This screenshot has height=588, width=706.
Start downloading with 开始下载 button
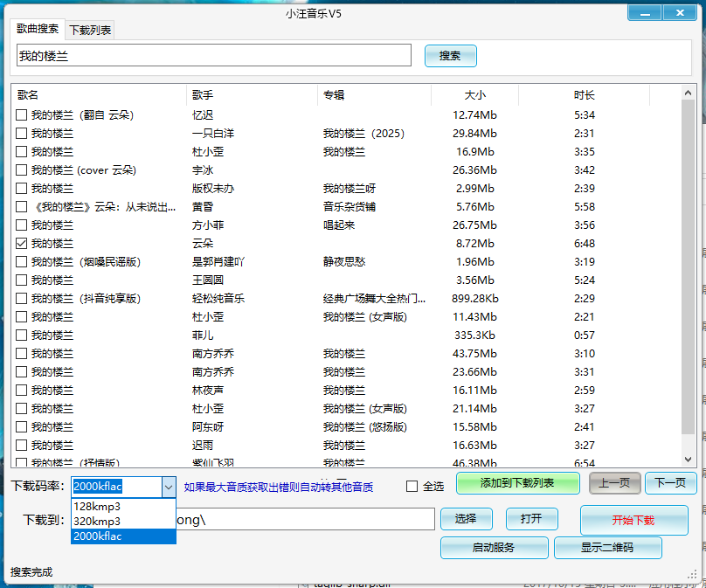pos(633,520)
